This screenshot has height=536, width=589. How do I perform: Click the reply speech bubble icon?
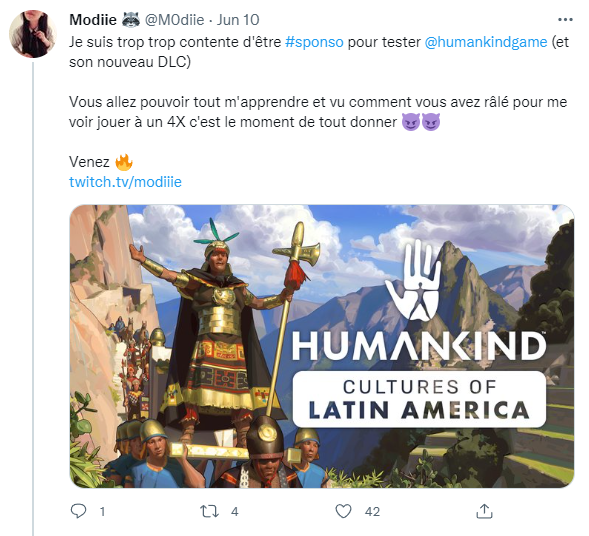pos(79,511)
